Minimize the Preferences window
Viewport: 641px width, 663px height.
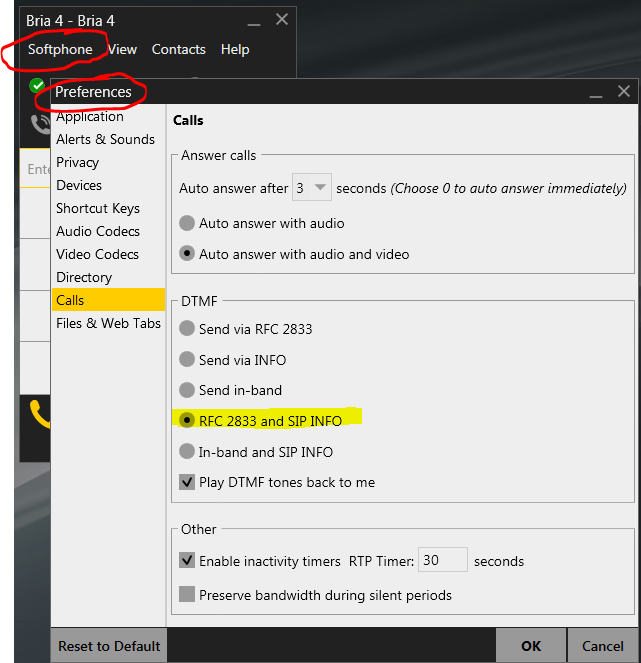(x=596, y=96)
